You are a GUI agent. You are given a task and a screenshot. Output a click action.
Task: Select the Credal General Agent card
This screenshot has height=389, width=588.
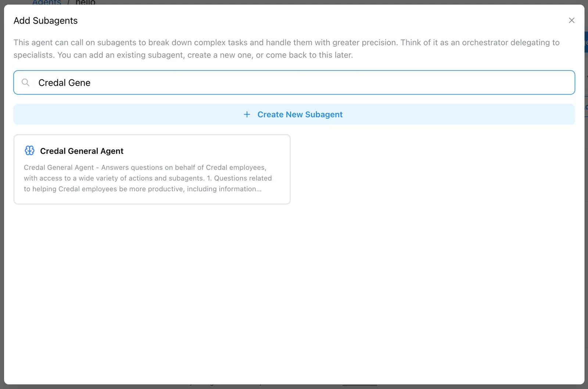pyautogui.click(x=152, y=169)
